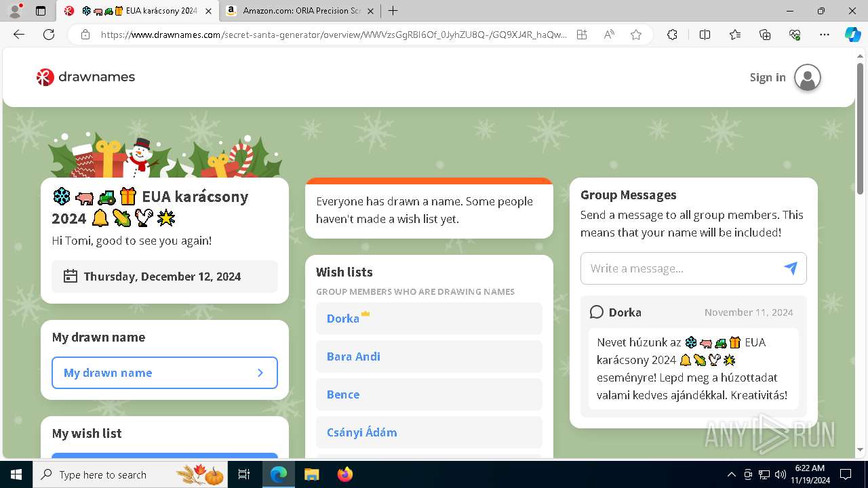Open browser Extensions icon
868x488 pixels.
tap(672, 35)
